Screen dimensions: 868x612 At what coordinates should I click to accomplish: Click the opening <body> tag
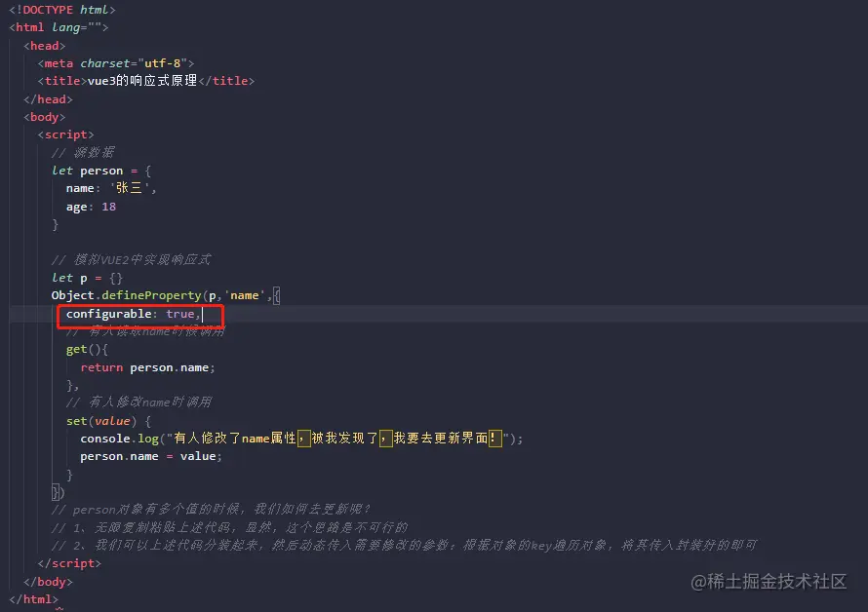tap(44, 117)
